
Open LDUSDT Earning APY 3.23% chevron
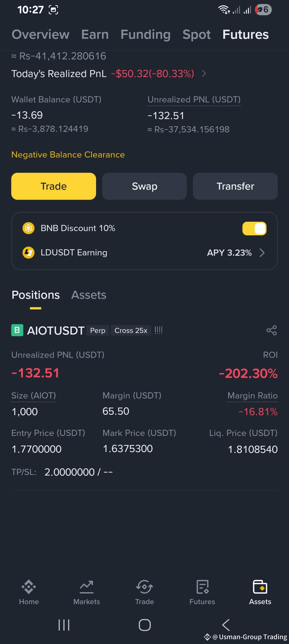click(262, 252)
